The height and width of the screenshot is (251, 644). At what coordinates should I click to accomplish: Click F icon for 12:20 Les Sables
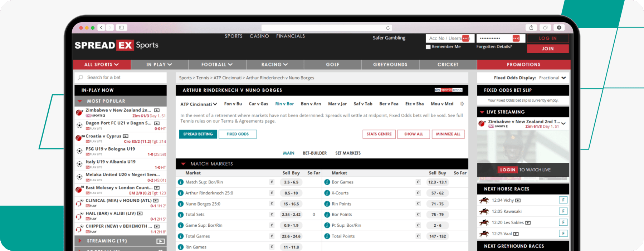coord(563,222)
